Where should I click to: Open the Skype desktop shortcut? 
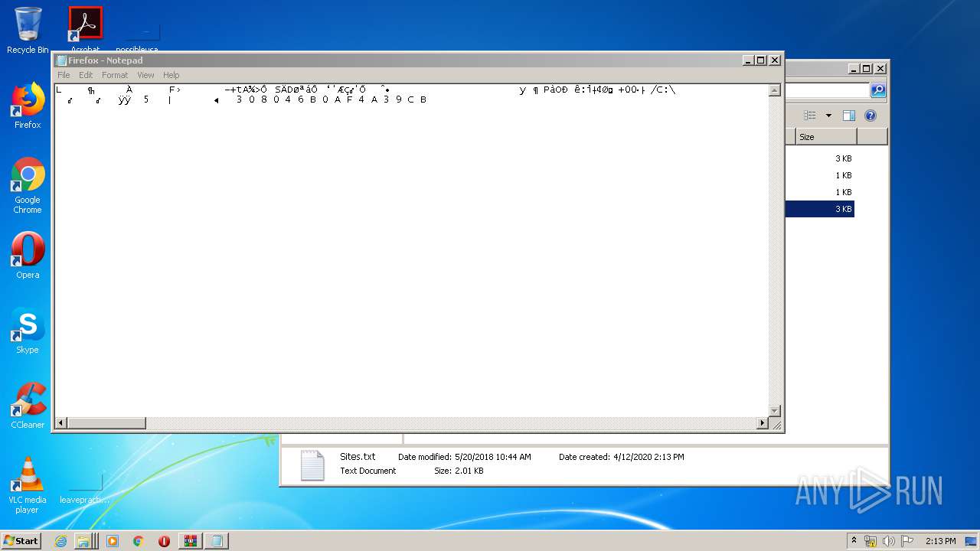[28, 331]
